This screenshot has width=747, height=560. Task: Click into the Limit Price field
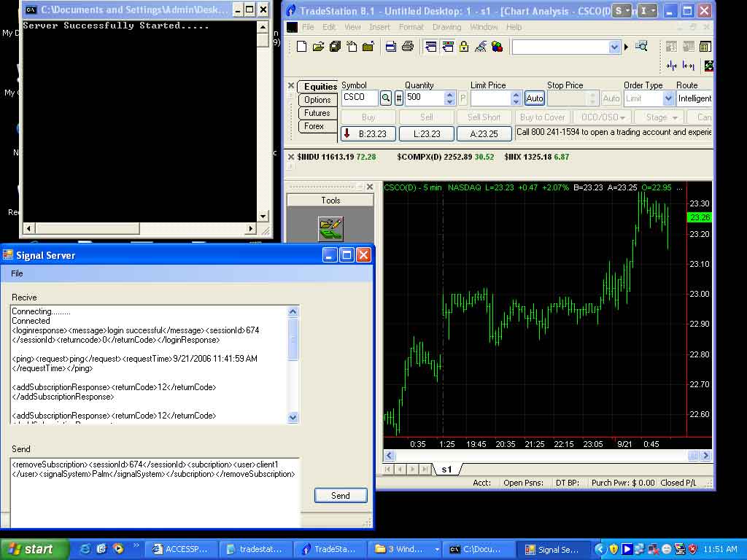pyautogui.click(x=491, y=98)
